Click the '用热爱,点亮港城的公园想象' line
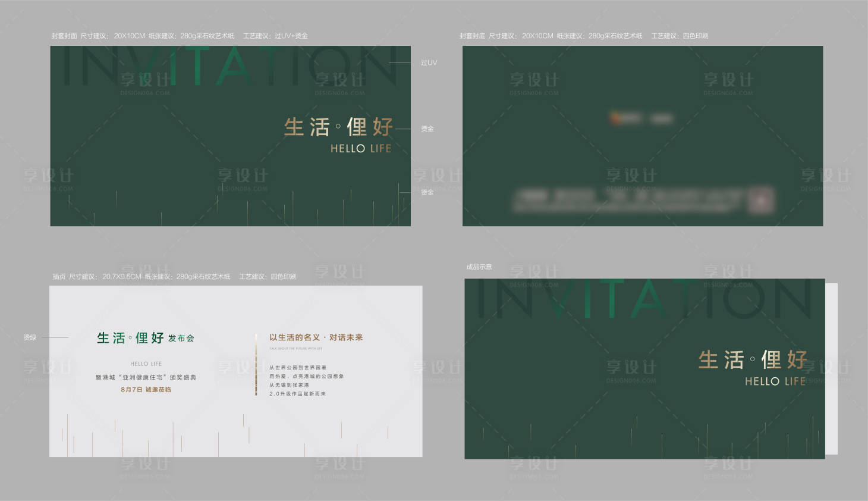The height and width of the screenshot is (501, 868). 306,376
